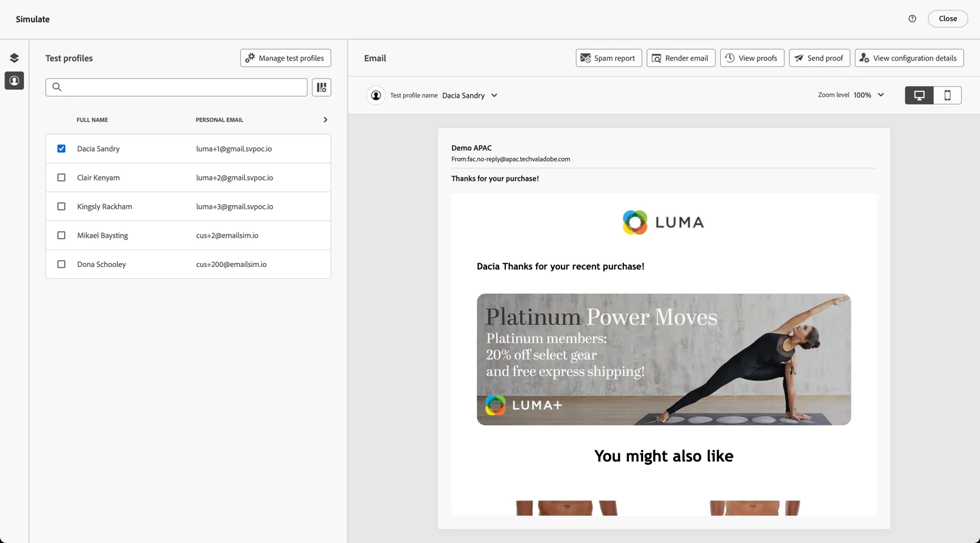Click the help question mark icon
This screenshot has height=543, width=980.
(912, 19)
